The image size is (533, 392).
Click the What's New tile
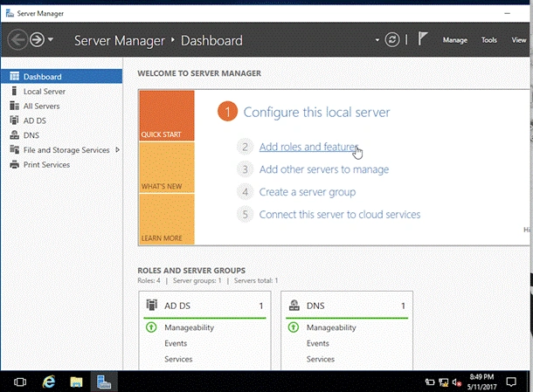[167, 168]
